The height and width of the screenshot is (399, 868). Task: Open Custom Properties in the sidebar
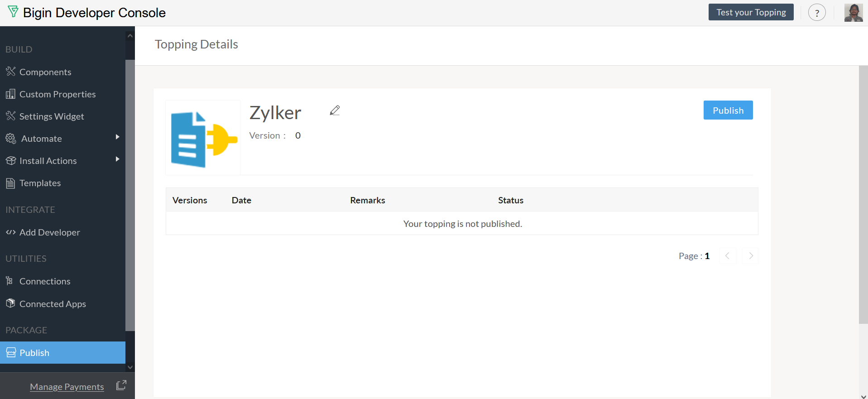pyautogui.click(x=58, y=94)
